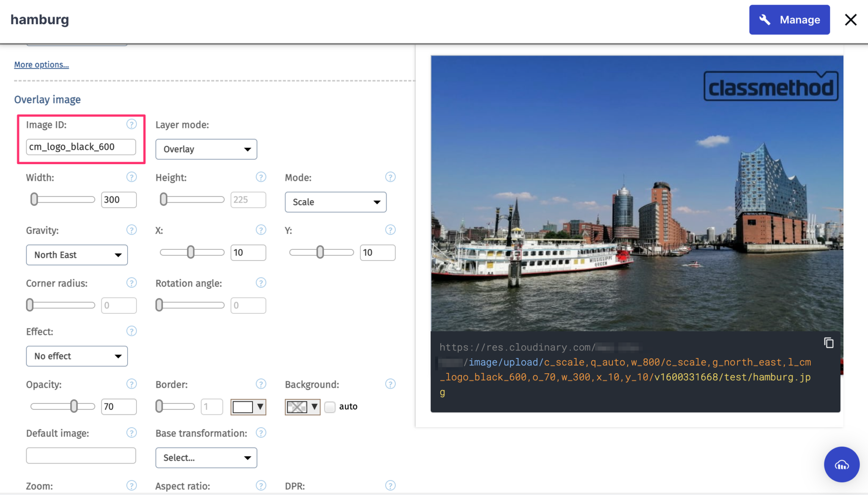The width and height of the screenshot is (868, 495).
Task: Open help for Background setting
Action: pyautogui.click(x=390, y=384)
